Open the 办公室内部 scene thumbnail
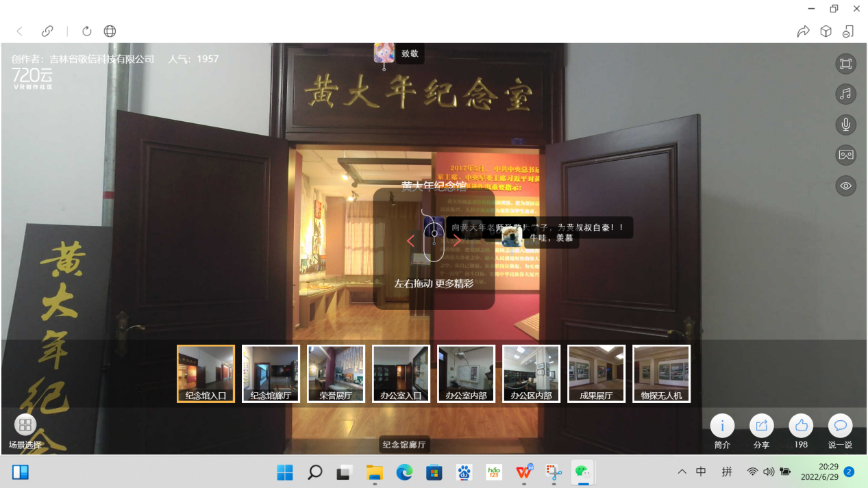Screen dimensions: 868x488 point(466,373)
